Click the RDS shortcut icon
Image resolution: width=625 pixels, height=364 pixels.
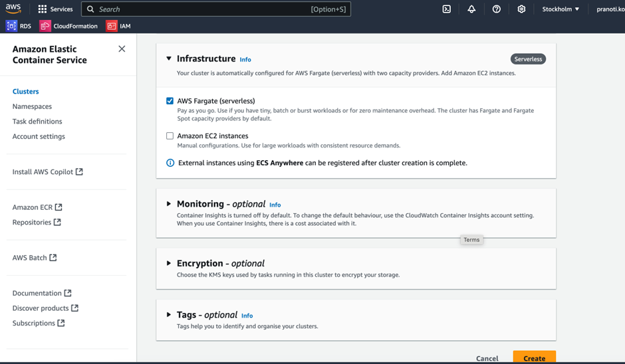[11, 26]
